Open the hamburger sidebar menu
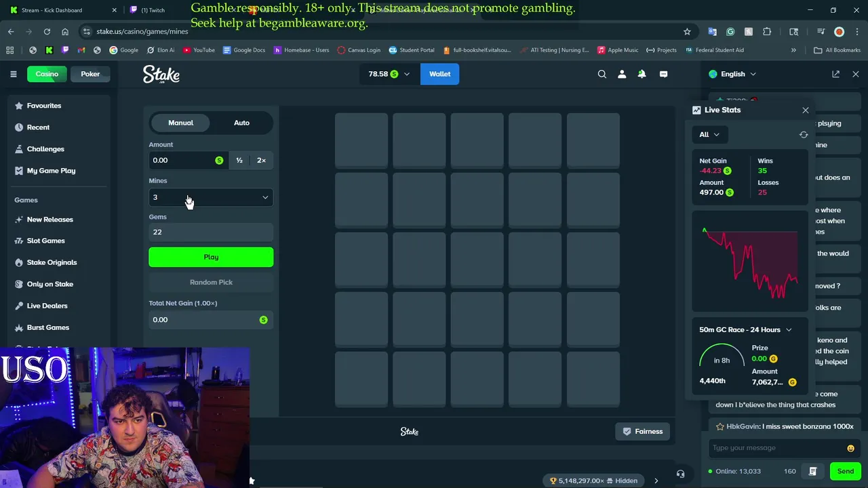Viewport: 868px width, 488px height. tap(13, 74)
